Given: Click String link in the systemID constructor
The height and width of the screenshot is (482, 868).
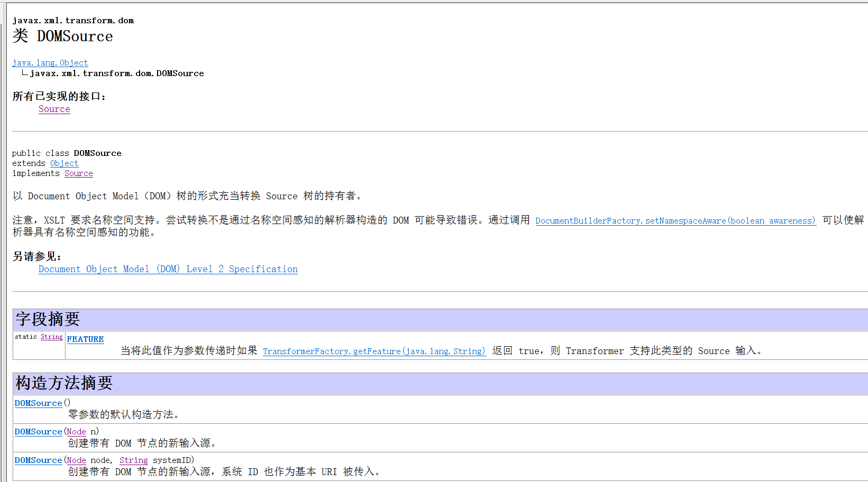Looking at the screenshot, I should point(133,460).
